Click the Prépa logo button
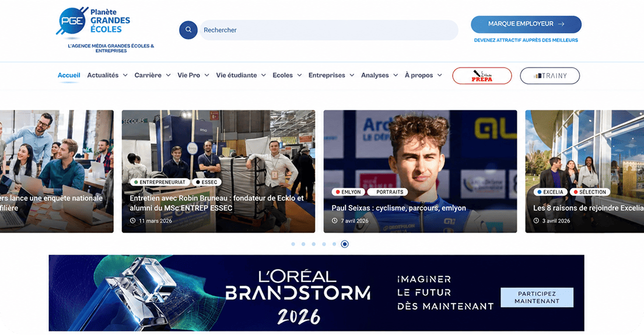The image size is (644, 335). (x=482, y=76)
